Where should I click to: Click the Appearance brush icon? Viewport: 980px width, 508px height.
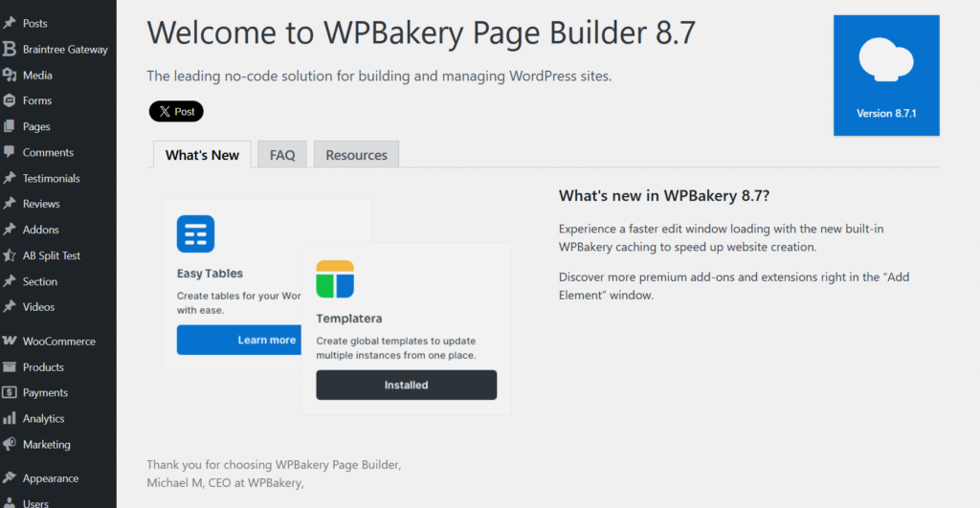[x=10, y=478]
